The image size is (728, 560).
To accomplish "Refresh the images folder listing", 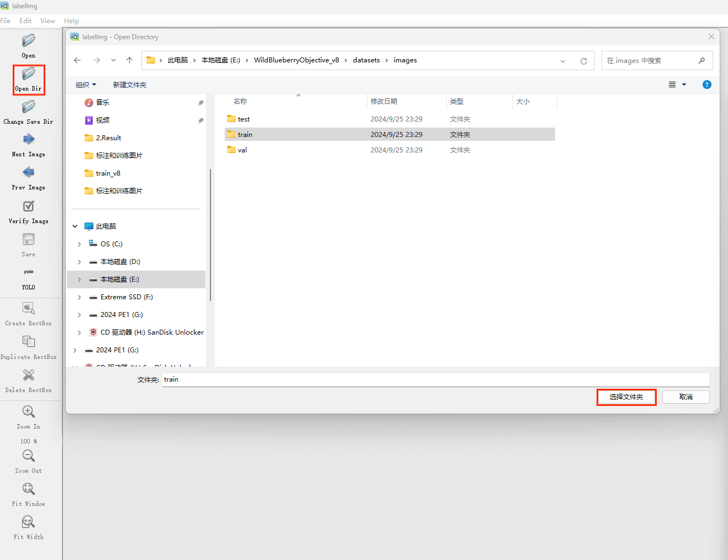I will click(x=583, y=61).
